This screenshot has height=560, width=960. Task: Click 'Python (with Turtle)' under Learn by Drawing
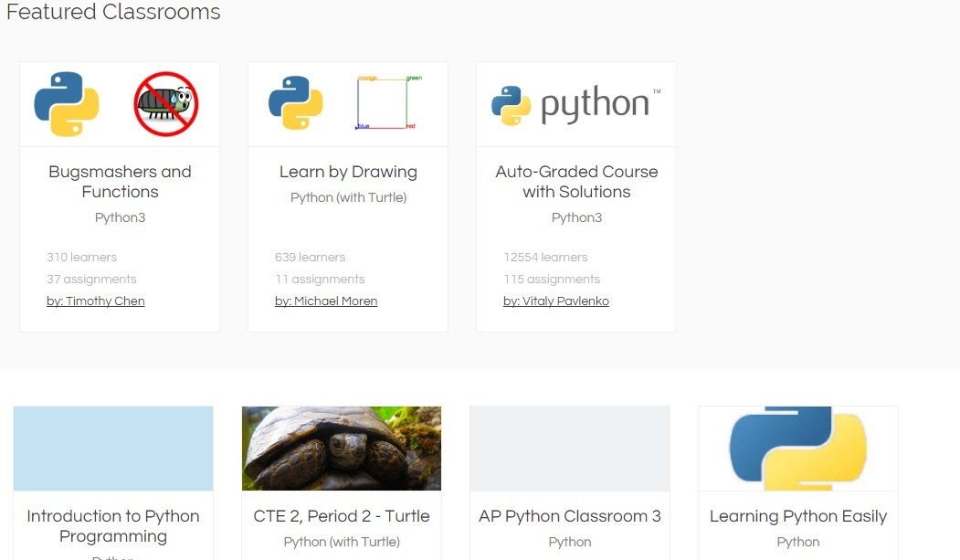coord(348,197)
